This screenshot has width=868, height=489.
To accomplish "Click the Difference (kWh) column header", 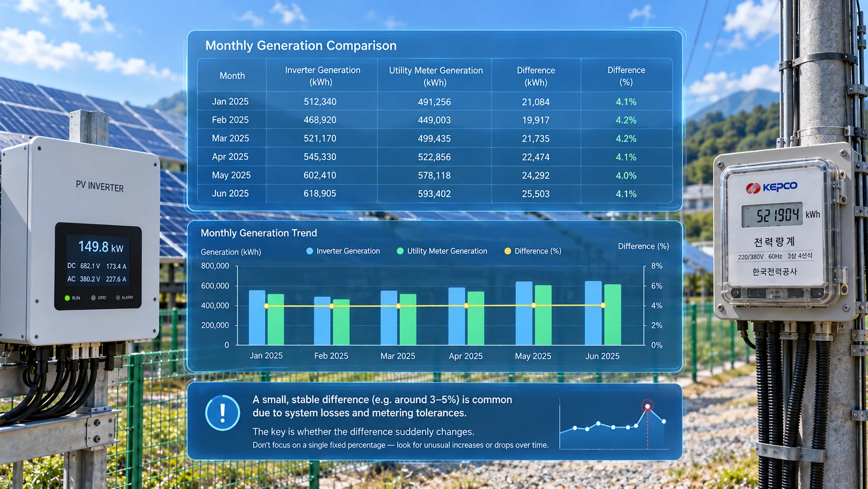I will (536, 76).
